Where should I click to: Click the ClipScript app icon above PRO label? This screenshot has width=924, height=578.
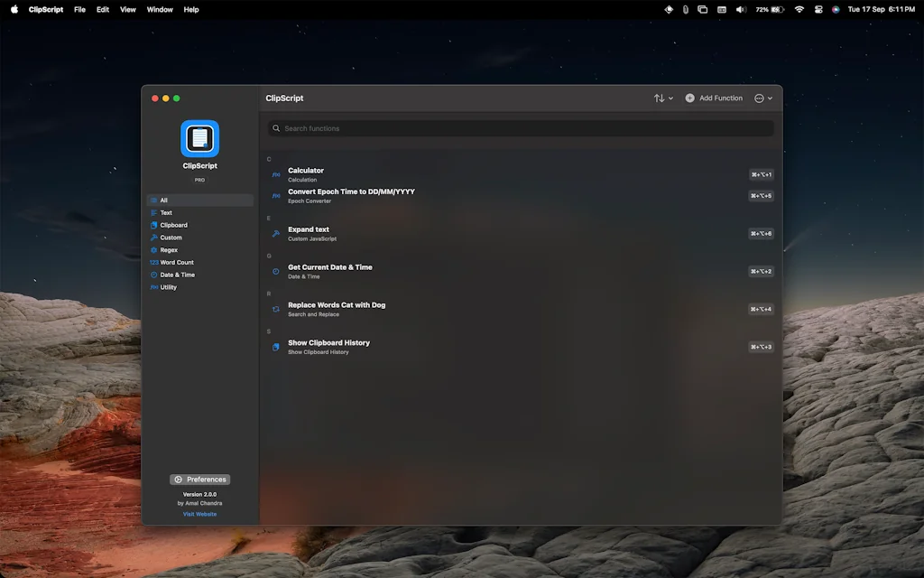pyautogui.click(x=199, y=138)
